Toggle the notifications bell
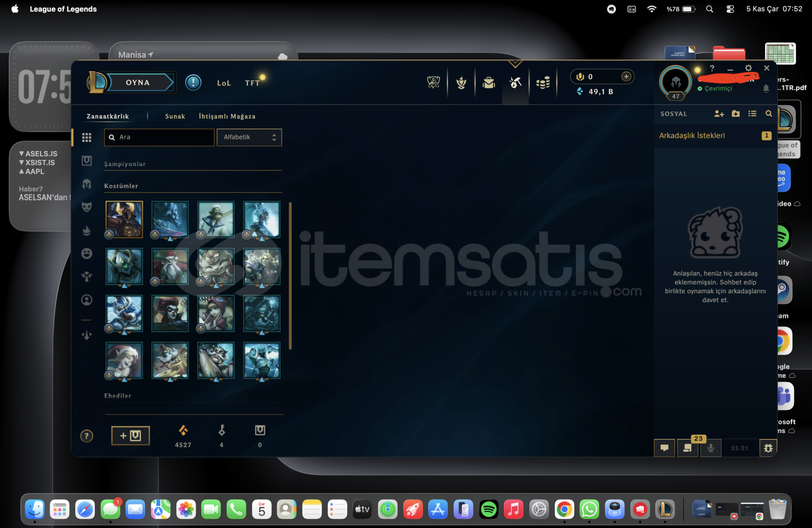812x528 pixels. point(766,88)
